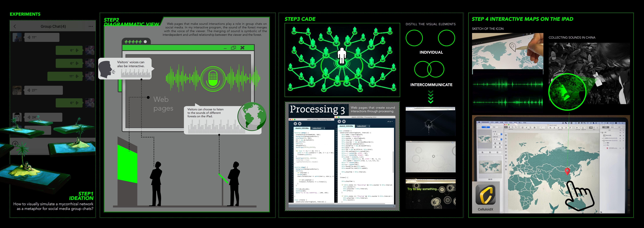Screen dimensions: 644x228
Task: Select the hand pan tool in CelluloidX toolbar
Action: pyautogui.click(x=509, y=127)
